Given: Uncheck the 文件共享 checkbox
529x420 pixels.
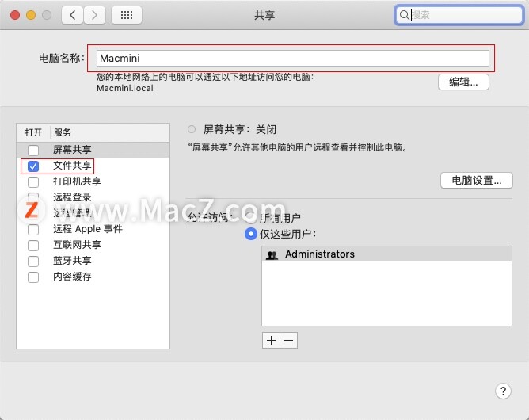Looking at the screenshot, I should pos(33,166).
